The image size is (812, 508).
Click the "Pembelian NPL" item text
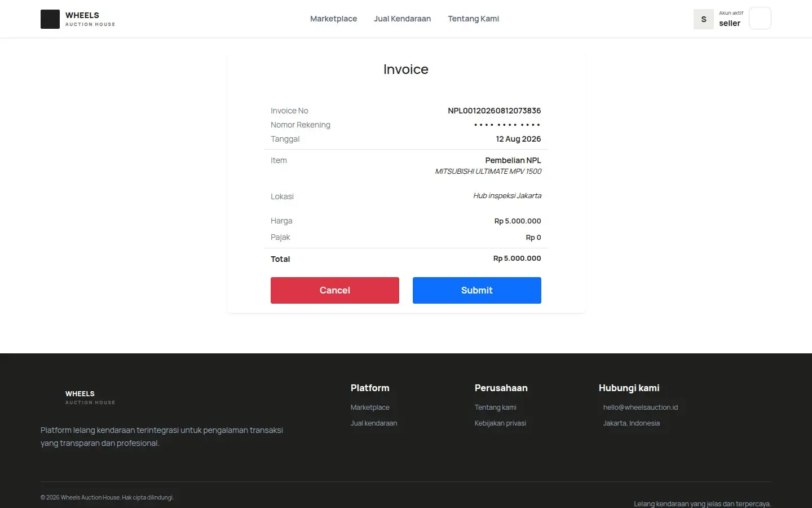513,160
